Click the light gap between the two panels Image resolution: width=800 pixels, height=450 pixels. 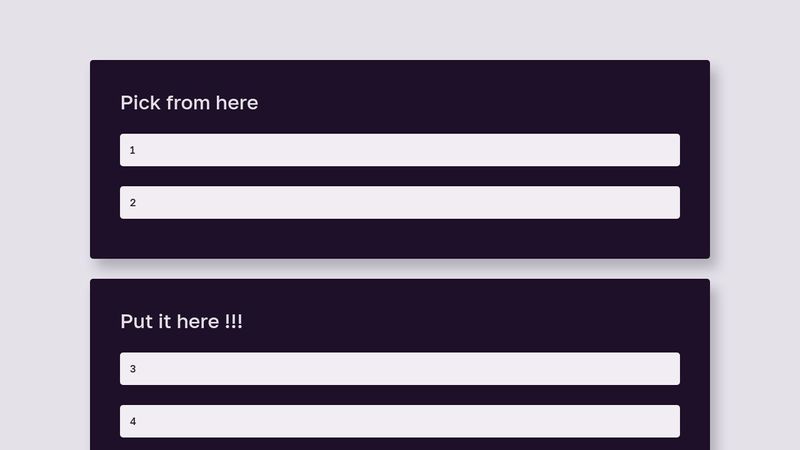400,269
